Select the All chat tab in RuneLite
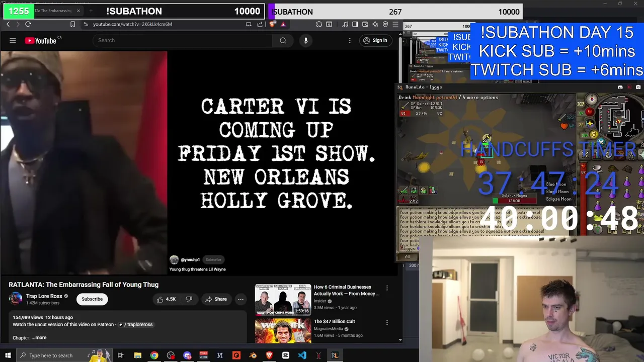This screenshot has width=644, height=362. [x=407, y=257]
